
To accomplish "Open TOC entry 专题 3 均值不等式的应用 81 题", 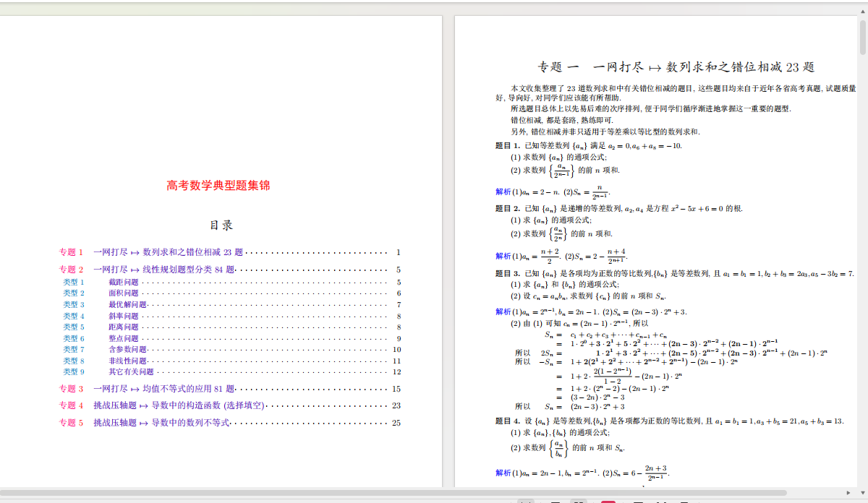I will [229, 389].
